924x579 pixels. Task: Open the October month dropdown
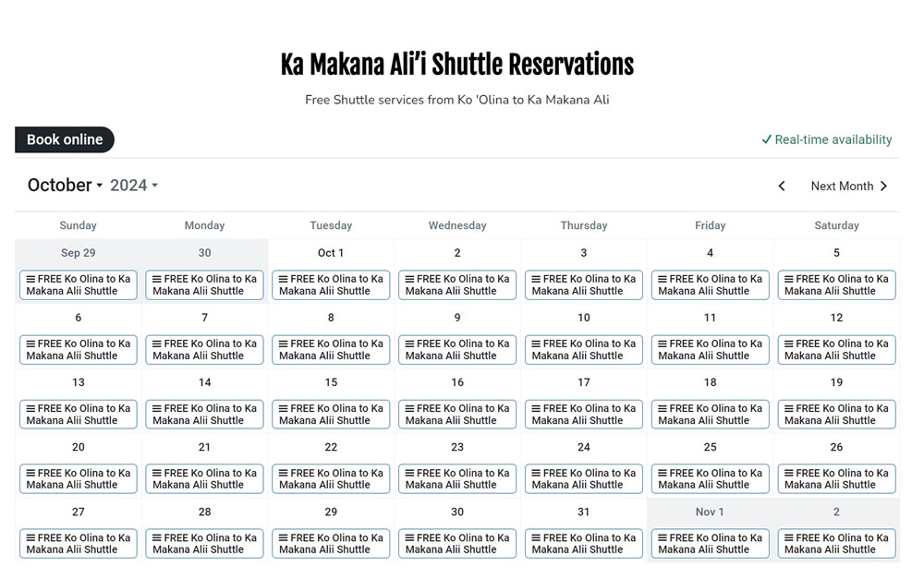coord(60,185)
